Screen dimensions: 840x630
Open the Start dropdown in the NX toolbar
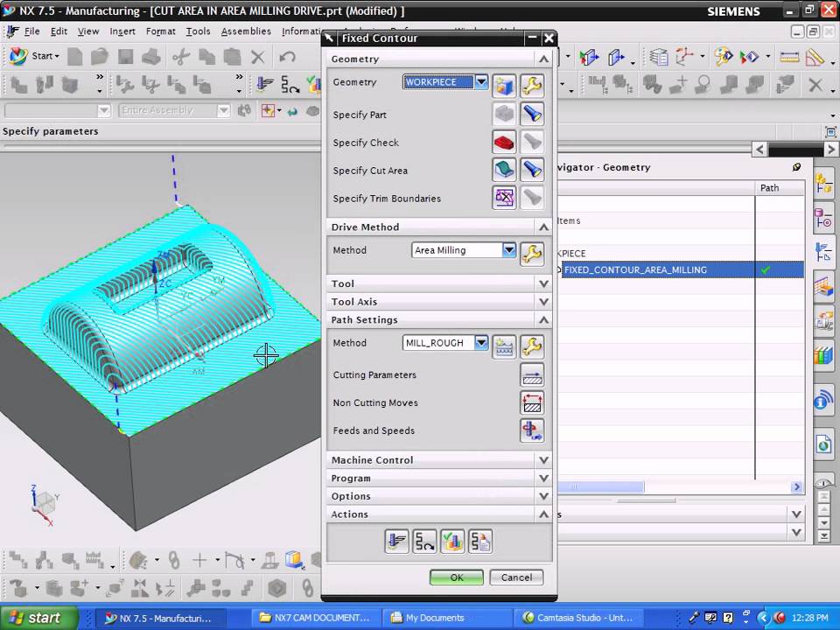point(34,56)
